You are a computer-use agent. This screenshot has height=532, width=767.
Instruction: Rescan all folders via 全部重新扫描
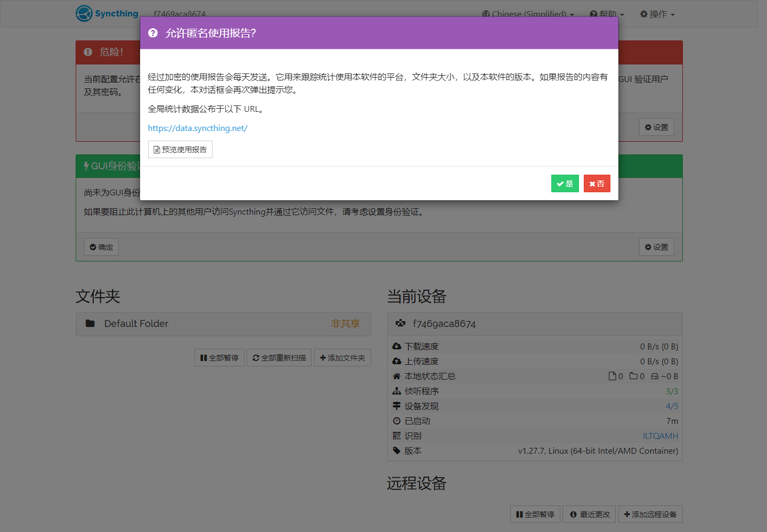click(x=279, y=358)
